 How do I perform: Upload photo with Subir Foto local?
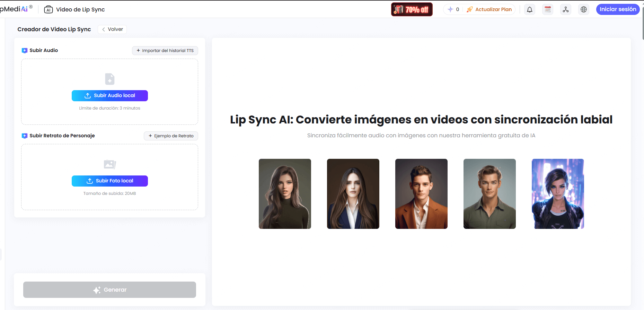point(110,181)
